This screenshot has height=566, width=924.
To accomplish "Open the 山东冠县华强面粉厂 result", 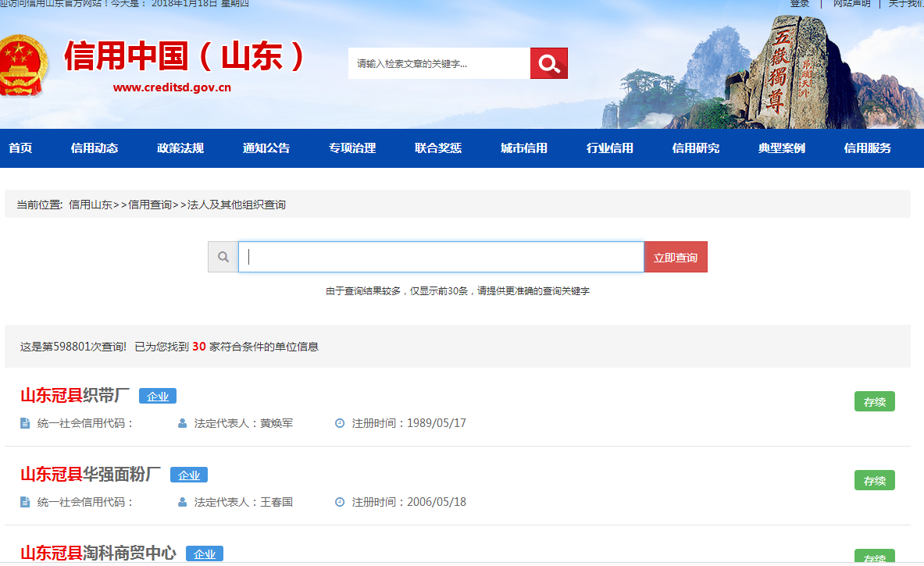I will [x=91, y=474].
